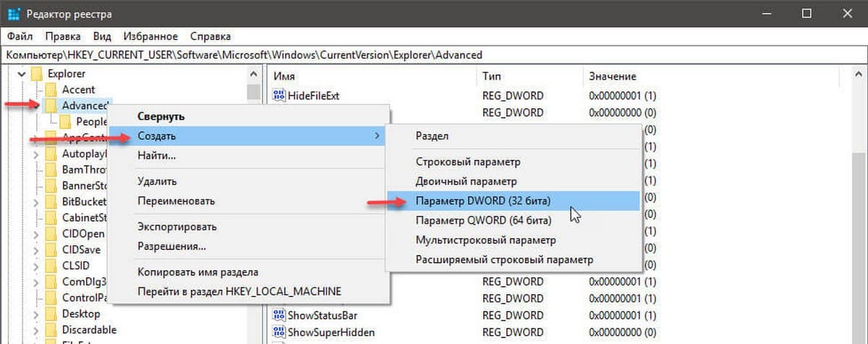This screenshot has width=868, height=344.
Task: Expand the BitBucket tree node
Action: pyautogui.click(x=35, y=201)
